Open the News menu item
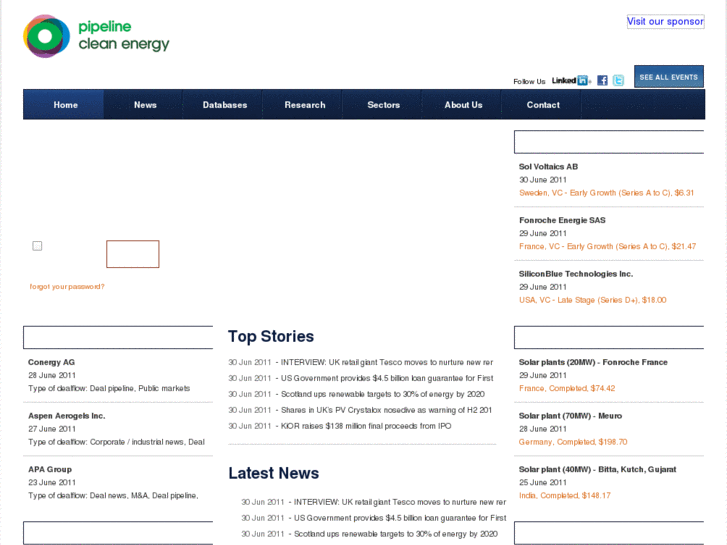Screen dimensions: 727x545 pyautogui.click(x=145, y=105)
